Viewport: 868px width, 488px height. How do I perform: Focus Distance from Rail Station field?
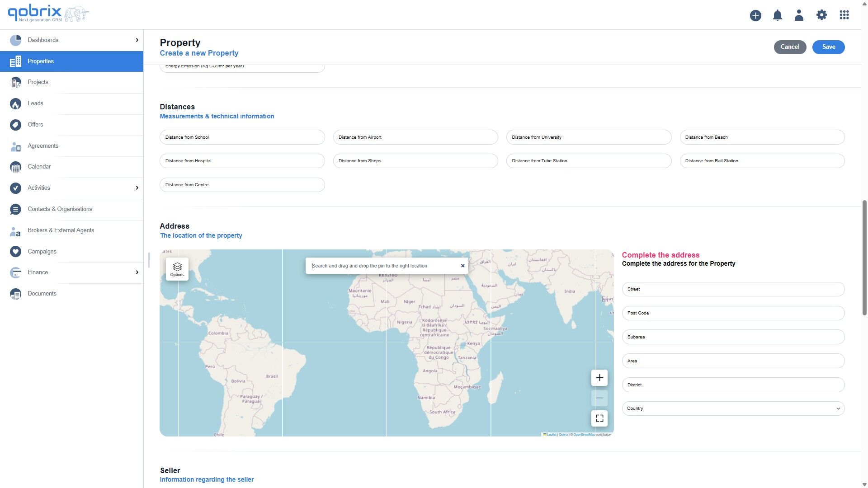click(x=762, y=161)
